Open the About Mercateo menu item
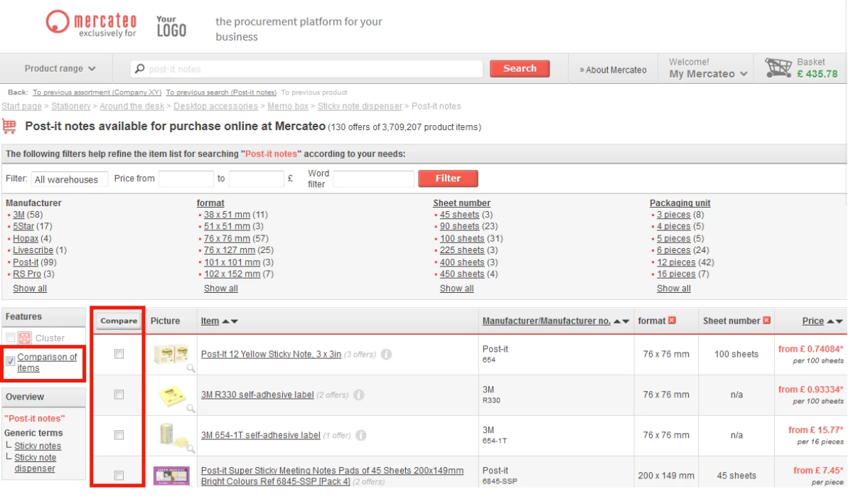 point(613,70)
